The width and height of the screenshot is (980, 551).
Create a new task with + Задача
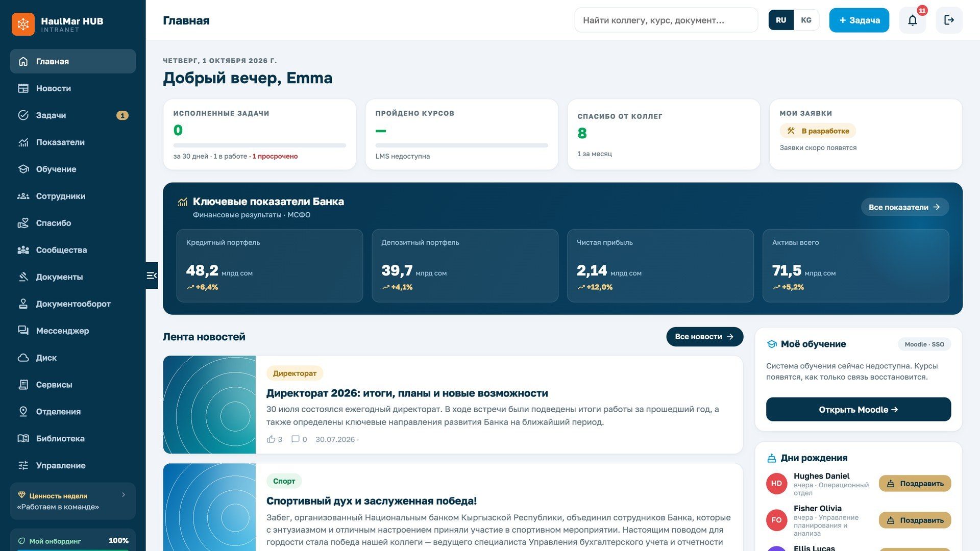pos(859,20)
